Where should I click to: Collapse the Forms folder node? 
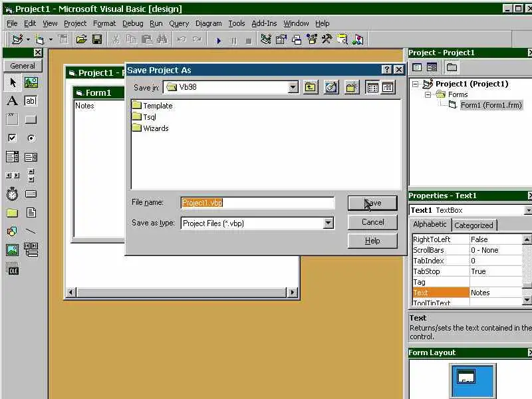[x=428, y=94]
